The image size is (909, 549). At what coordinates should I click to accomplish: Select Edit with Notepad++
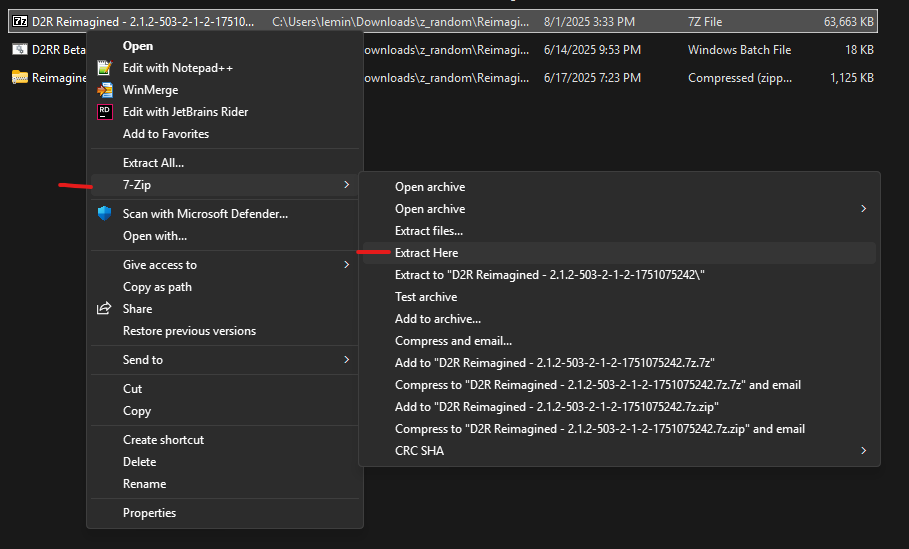coord(177,68)
